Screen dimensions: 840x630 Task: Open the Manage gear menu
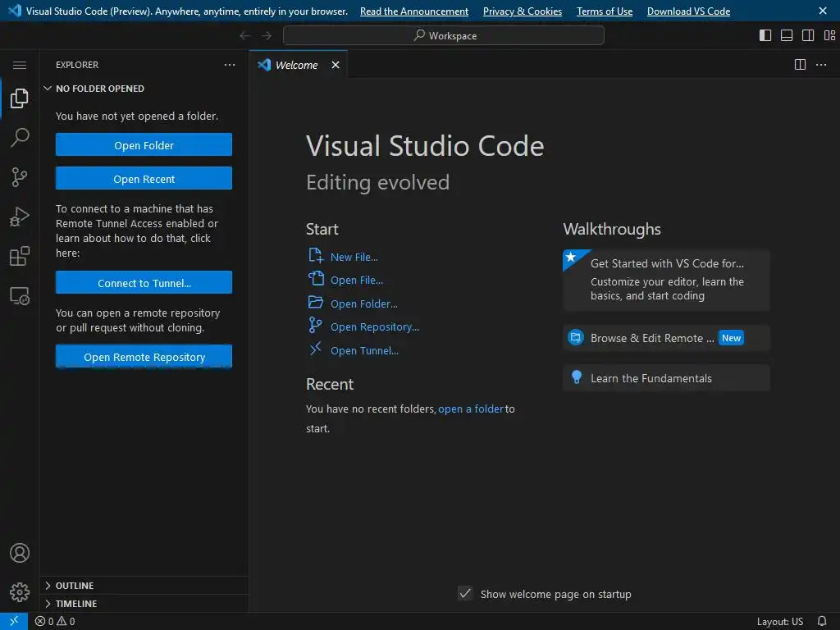click(x=20, y=591)
